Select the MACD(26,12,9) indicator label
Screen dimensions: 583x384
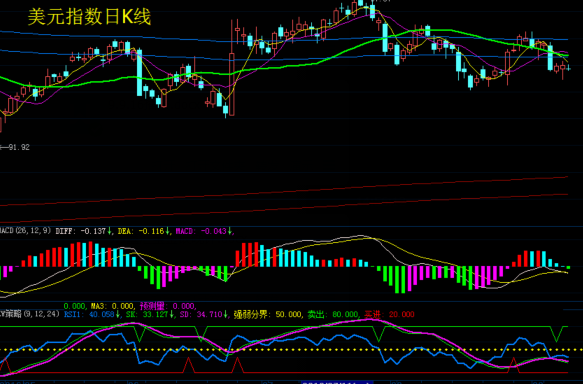26,231
